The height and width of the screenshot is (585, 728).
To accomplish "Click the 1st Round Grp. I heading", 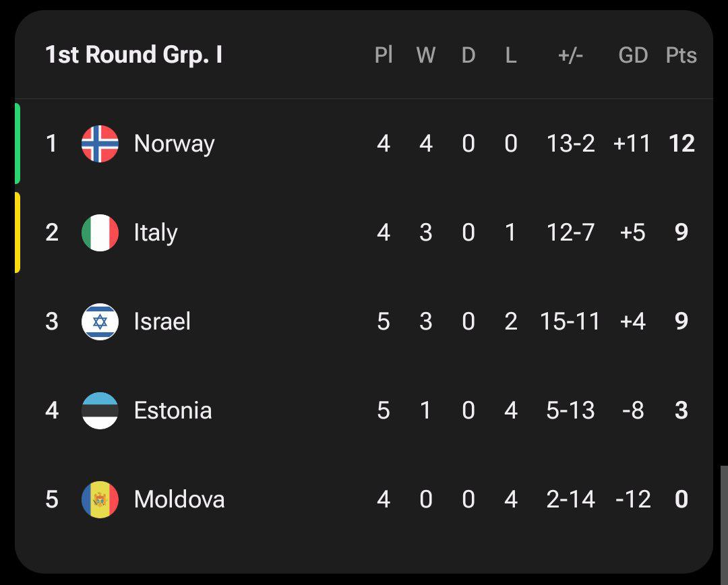I will (133, 55).
